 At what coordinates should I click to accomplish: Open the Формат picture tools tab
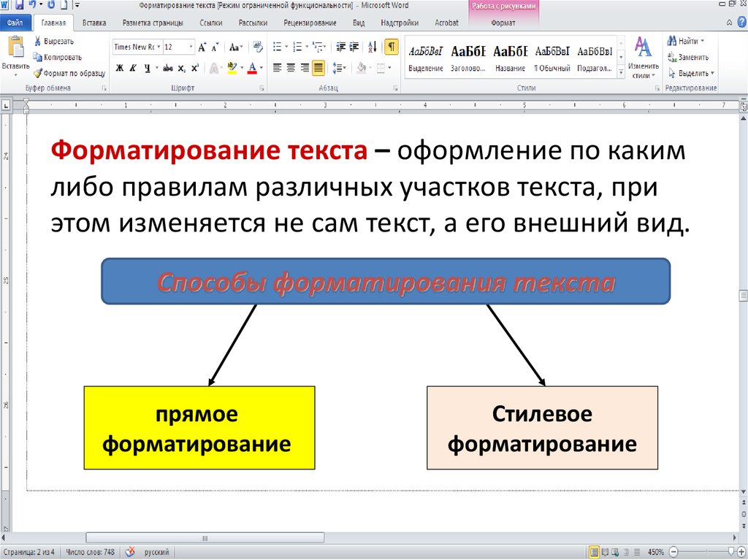pos(503,23)
